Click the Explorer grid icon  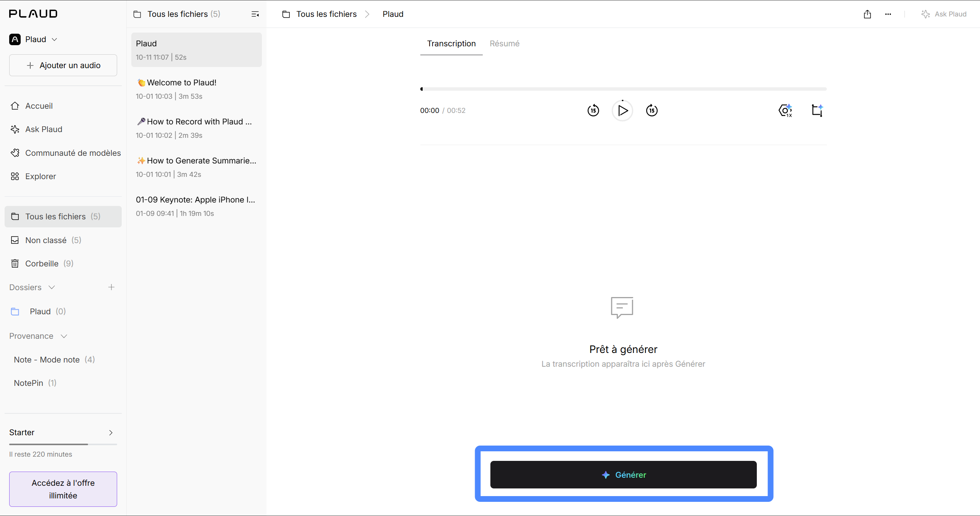click(15, 176)
